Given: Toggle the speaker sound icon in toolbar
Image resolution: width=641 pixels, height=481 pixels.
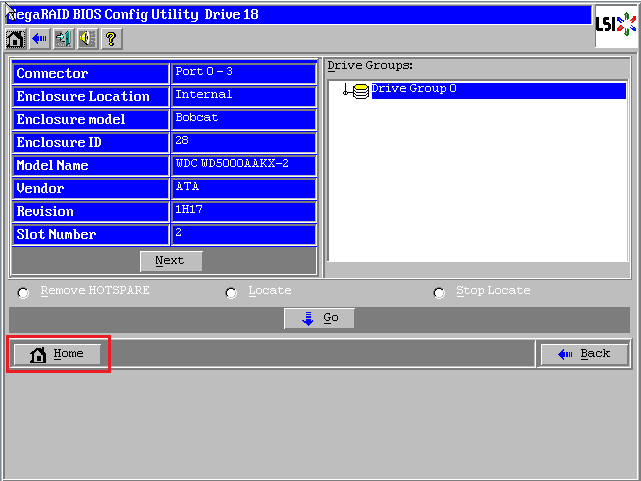Looking at the screenshot, I should (87, 39).
